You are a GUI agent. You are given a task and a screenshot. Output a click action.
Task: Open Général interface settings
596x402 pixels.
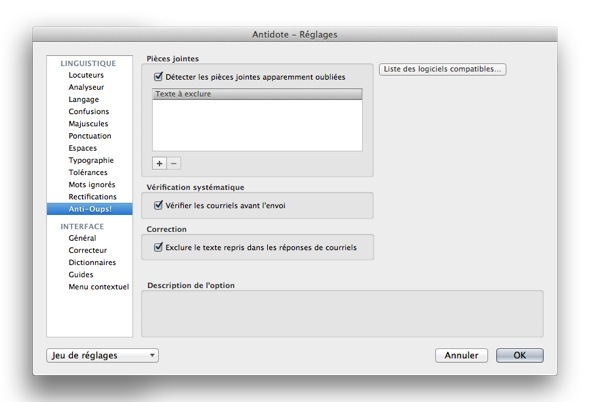[x=82, y=238]
